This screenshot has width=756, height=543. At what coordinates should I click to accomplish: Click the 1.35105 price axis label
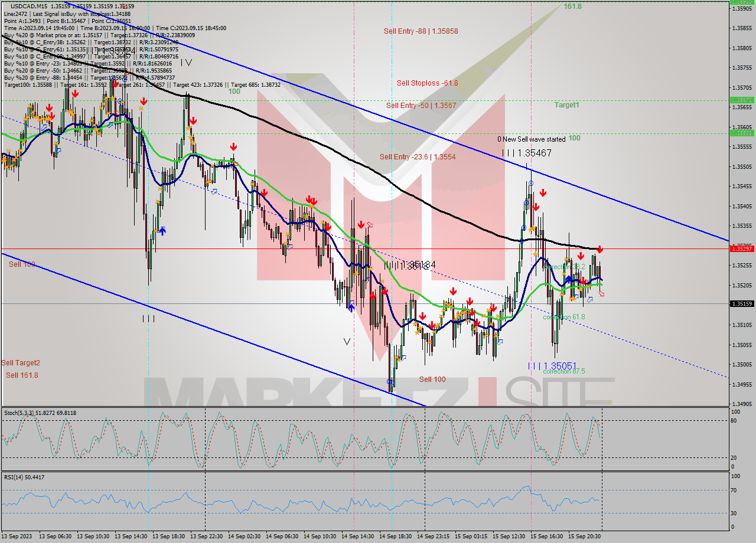pyautogui.click(x=742, y=325)
